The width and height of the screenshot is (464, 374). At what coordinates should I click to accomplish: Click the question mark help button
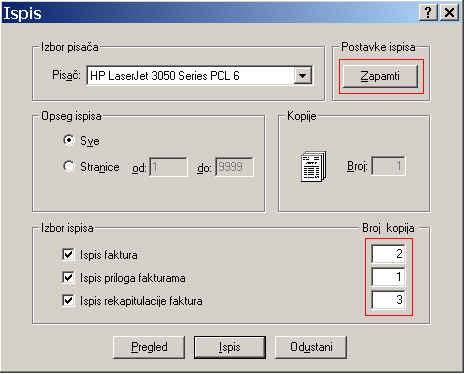coord(428,13)
